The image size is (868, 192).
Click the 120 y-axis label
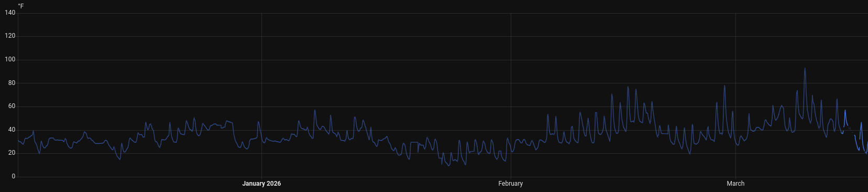[x=10, y=36]
